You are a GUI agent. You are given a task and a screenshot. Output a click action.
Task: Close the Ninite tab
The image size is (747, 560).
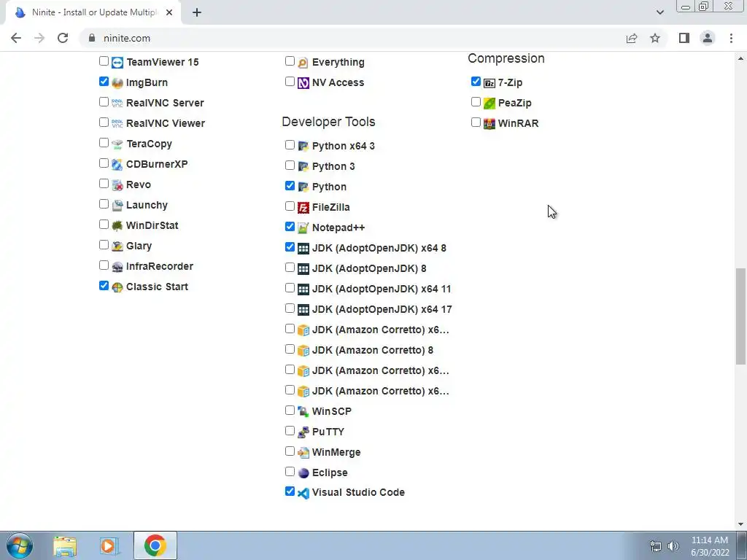click(169, 13)
